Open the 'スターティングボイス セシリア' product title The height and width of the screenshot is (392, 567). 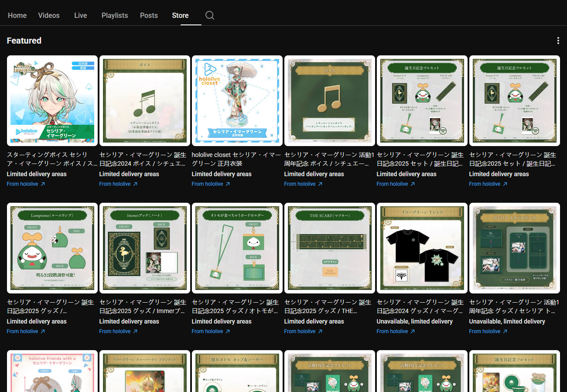(52, 159)
